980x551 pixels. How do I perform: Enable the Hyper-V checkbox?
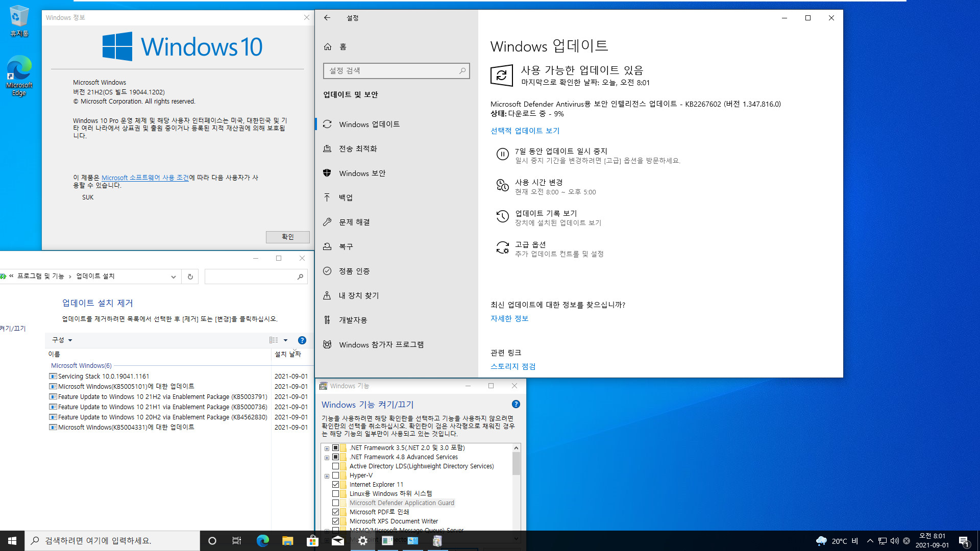point(335,475)
